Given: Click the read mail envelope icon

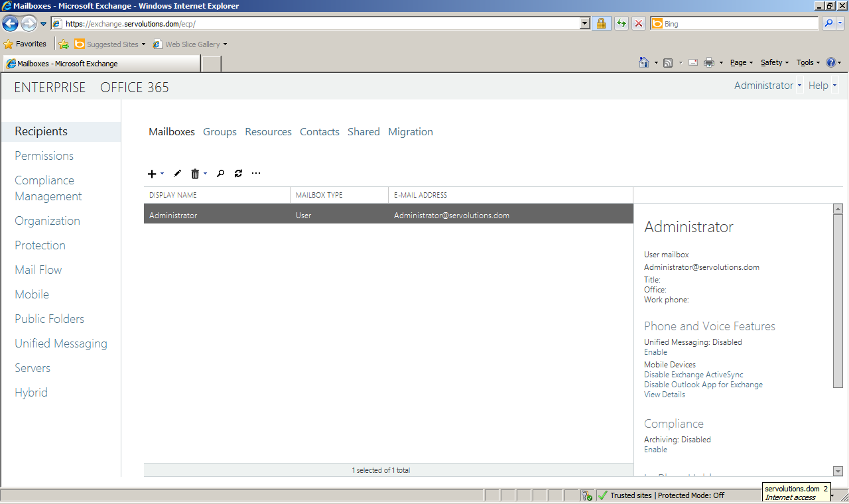Looking at the screenshot, I should 693,63.
